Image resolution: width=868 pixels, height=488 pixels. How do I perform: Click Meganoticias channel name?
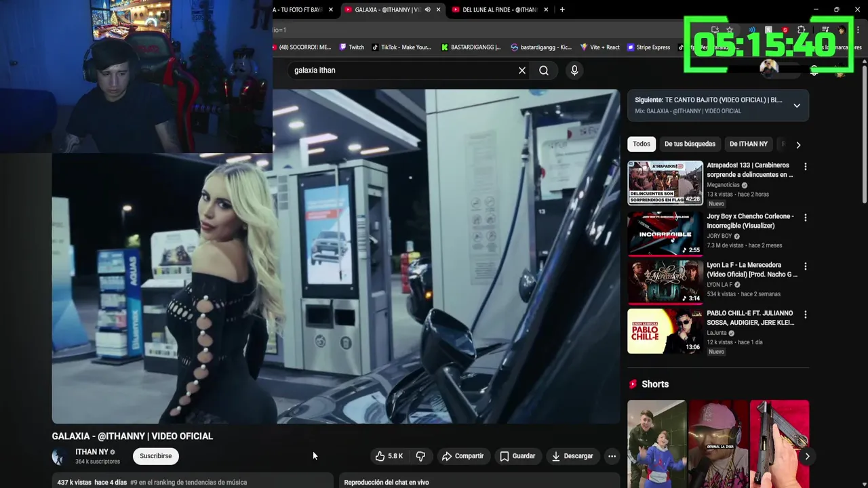click(x=723, y=185)
